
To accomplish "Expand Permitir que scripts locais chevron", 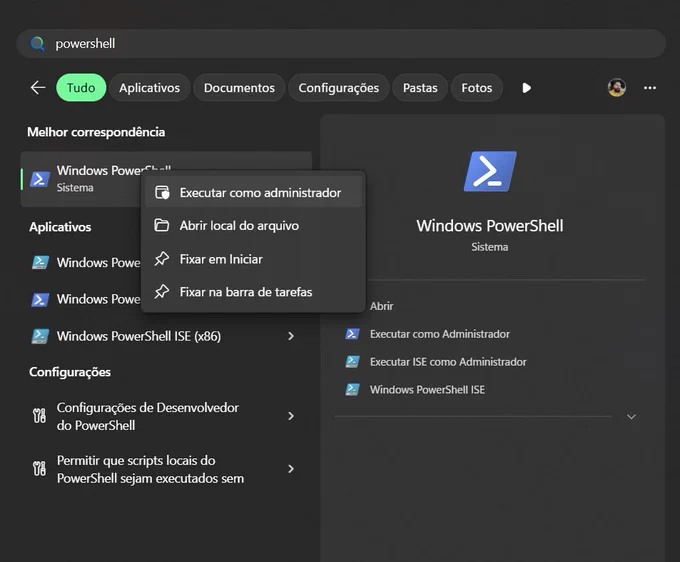I will coord(291,469).
